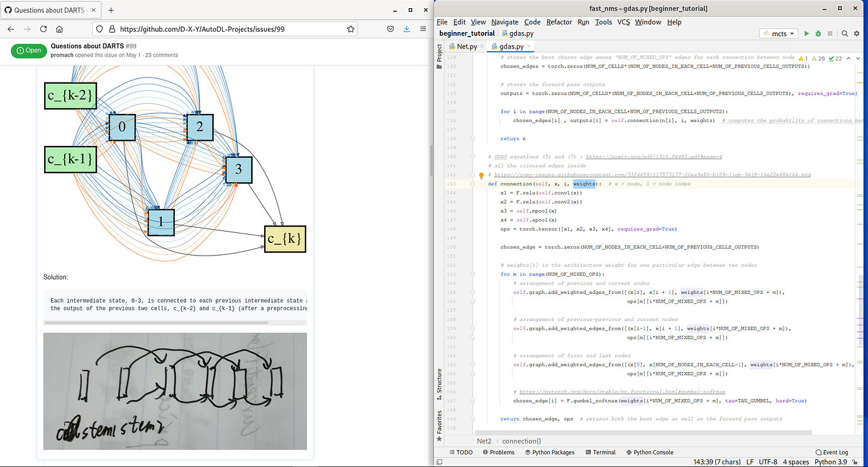Open the Questions about DARTS #99 issue title
The height and width of the screenshot is (467, 868).
point(94,45)
